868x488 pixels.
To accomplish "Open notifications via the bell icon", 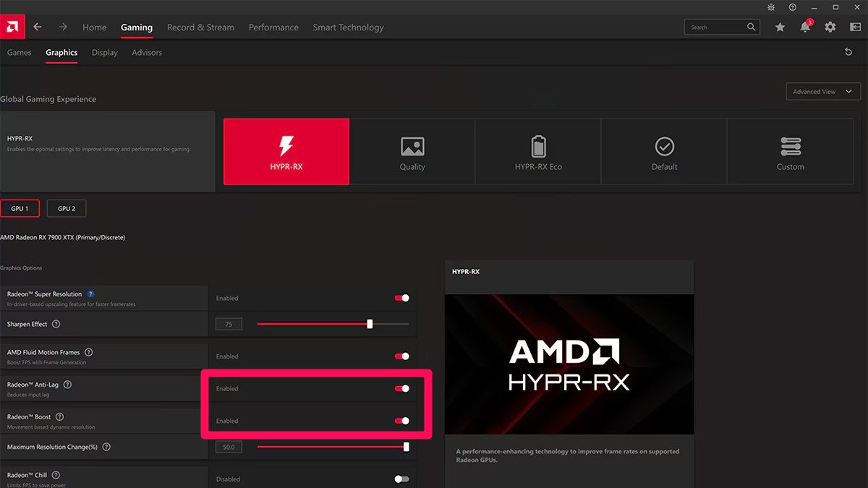I will (804, 27).
